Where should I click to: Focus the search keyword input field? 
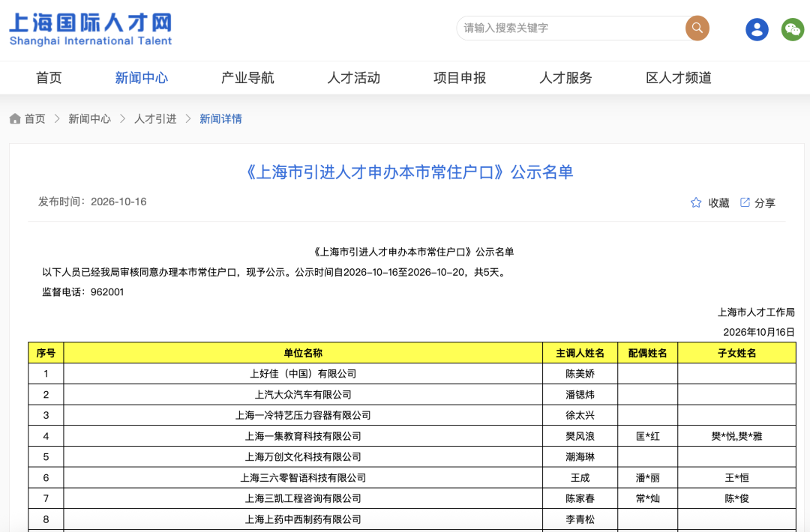click(x=571, y=28)
